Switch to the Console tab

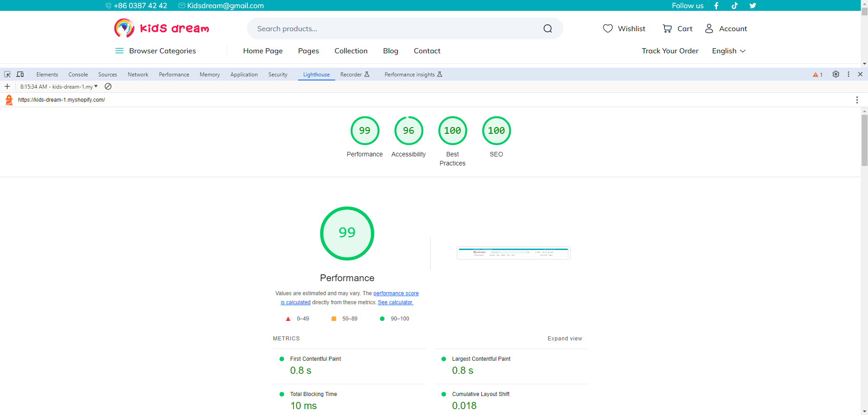pos(78,75)
